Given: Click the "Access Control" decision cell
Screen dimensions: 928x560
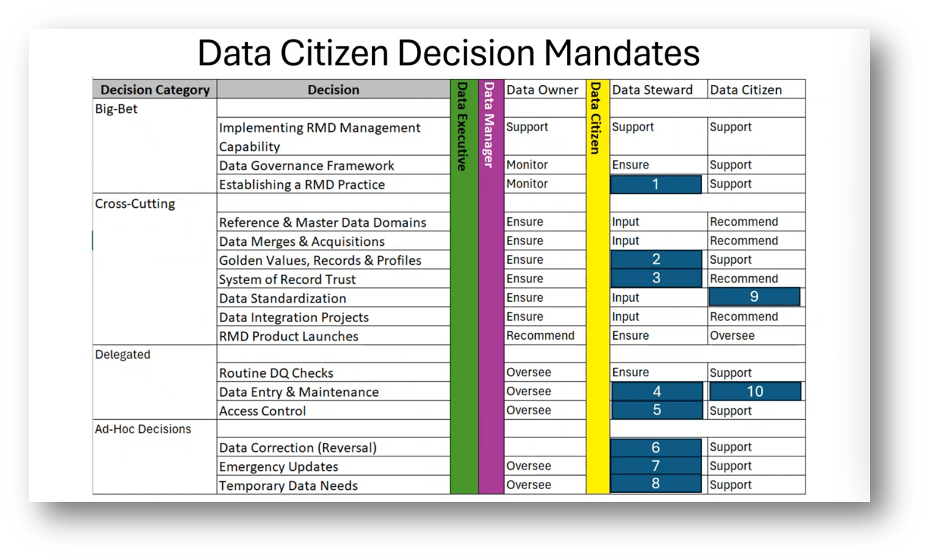Looking at the screenshot, I should click(333, 411).
